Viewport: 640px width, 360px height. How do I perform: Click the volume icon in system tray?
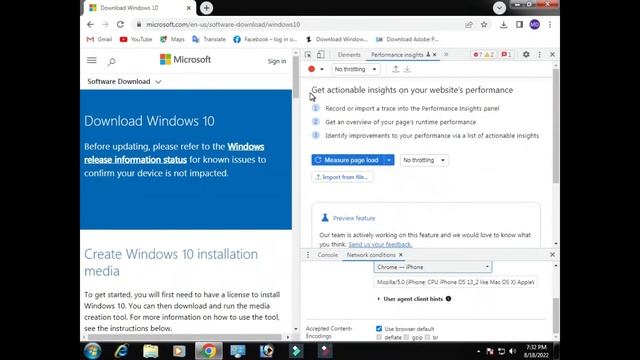click(513, 351)
